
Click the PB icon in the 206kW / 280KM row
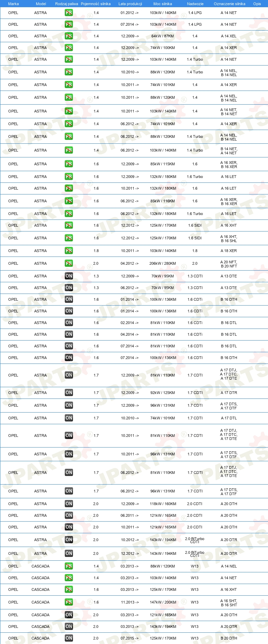click(x=69, y=263)
